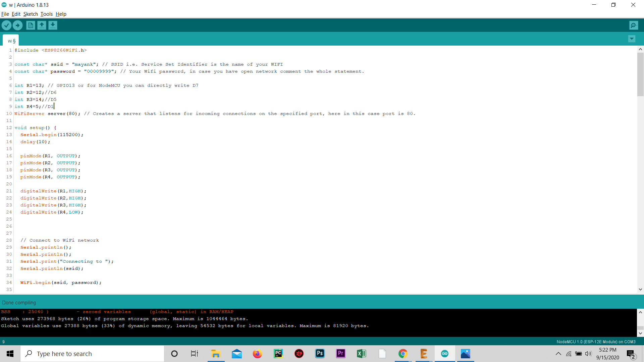Open the Mail app from taskbar

[x=237, y=354]
